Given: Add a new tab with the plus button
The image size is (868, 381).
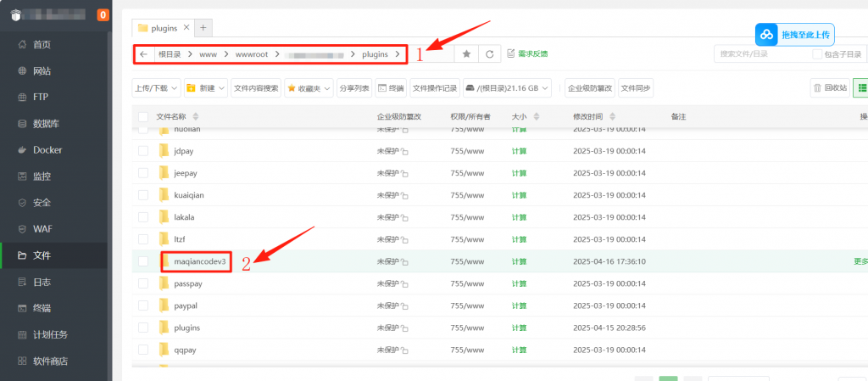Looking at the screenshot, I should 203,27.
